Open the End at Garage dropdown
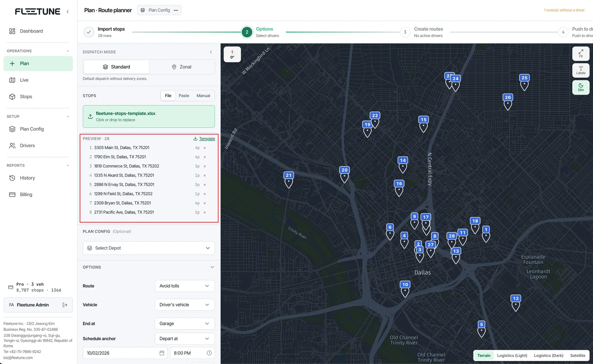 click(x=185, y=324)
